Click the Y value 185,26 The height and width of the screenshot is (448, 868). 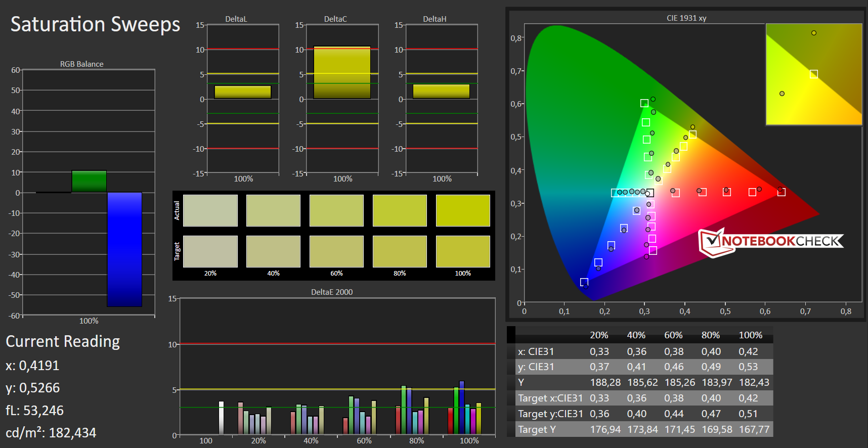pyautogui.click(x=680, y=383)
